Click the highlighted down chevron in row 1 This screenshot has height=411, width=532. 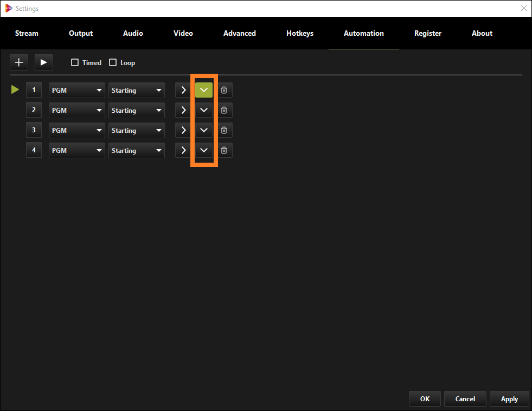(204, 90)
